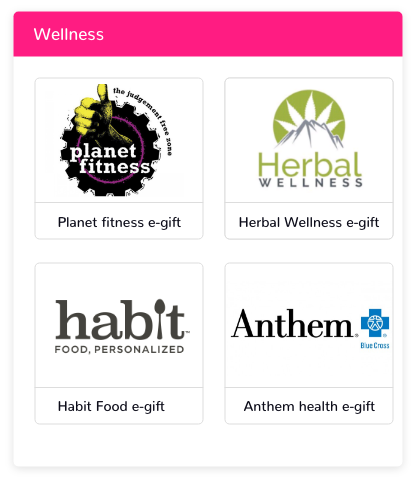
Task: Tap the yellow thumbs-up fist
Action: click(91, 112)
